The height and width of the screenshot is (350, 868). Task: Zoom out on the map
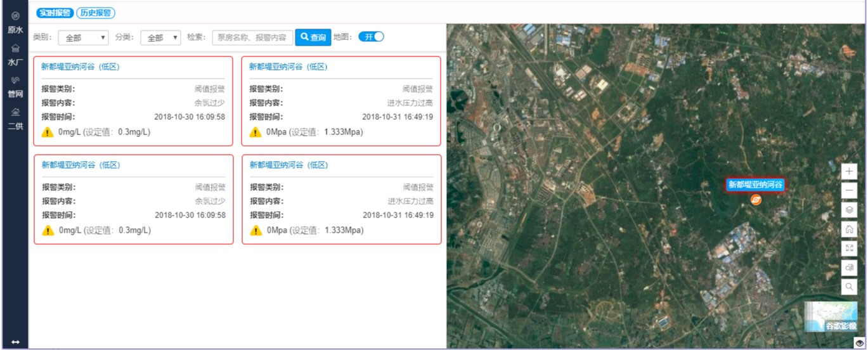[x=850, y=191]
